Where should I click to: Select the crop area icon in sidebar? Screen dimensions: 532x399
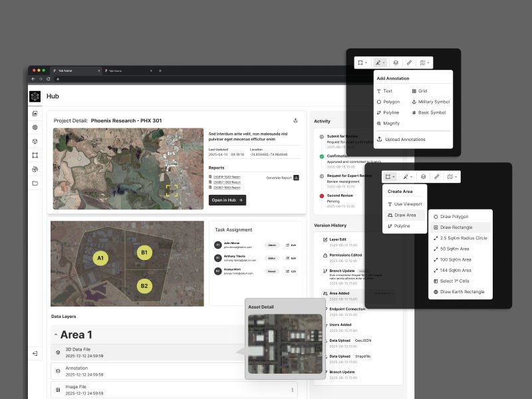35,156
